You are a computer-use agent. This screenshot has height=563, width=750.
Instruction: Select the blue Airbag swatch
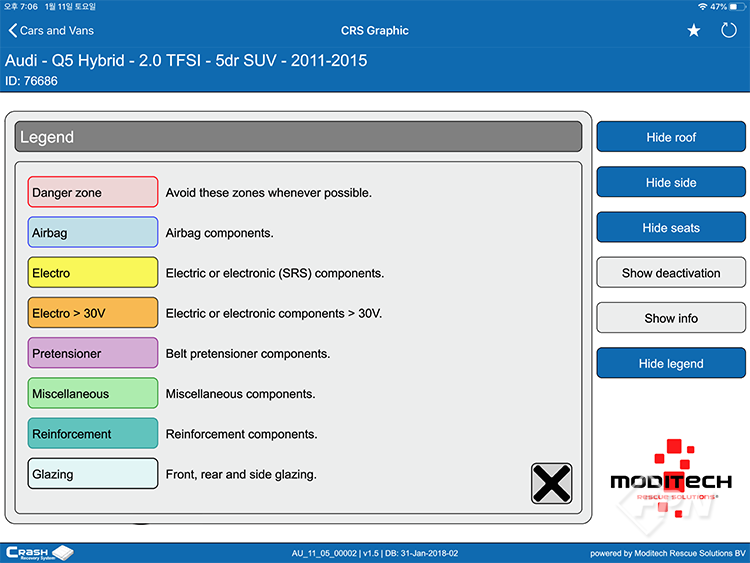93,232
